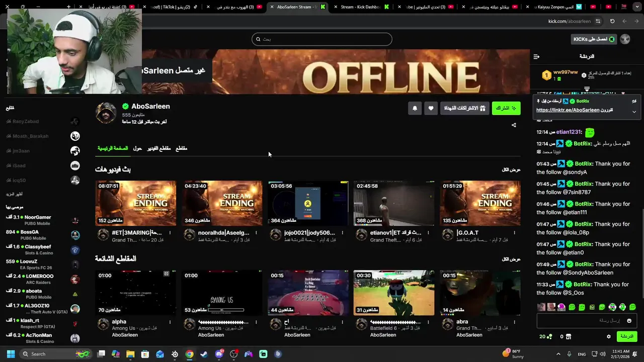
Task: Switch to مقاطع tab
Action: [x=181, y=148]
